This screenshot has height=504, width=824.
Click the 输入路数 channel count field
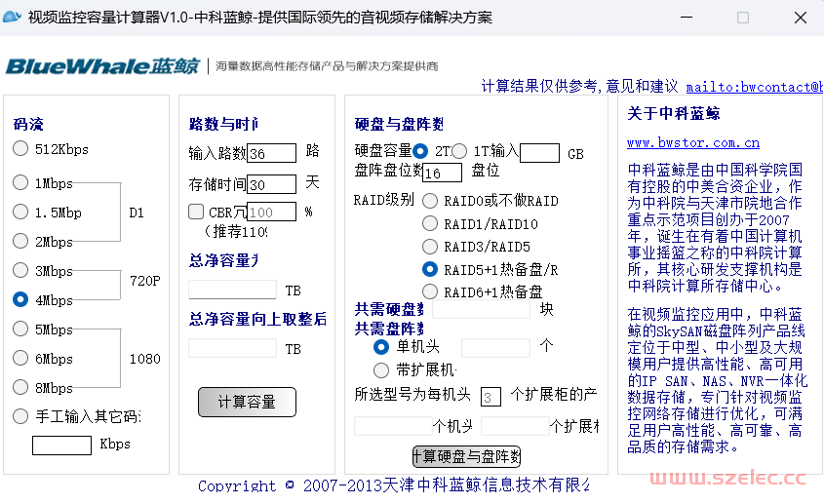click(x=272, y=153)
